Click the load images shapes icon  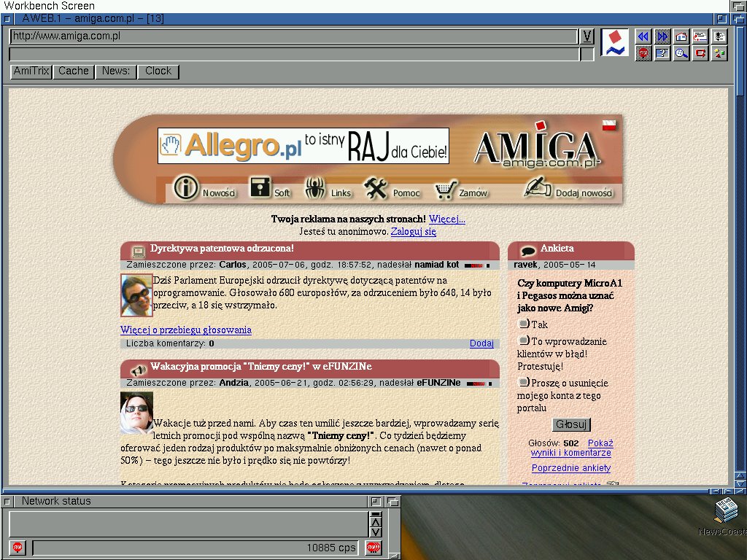pyautogui.click(x=719, y=53)
